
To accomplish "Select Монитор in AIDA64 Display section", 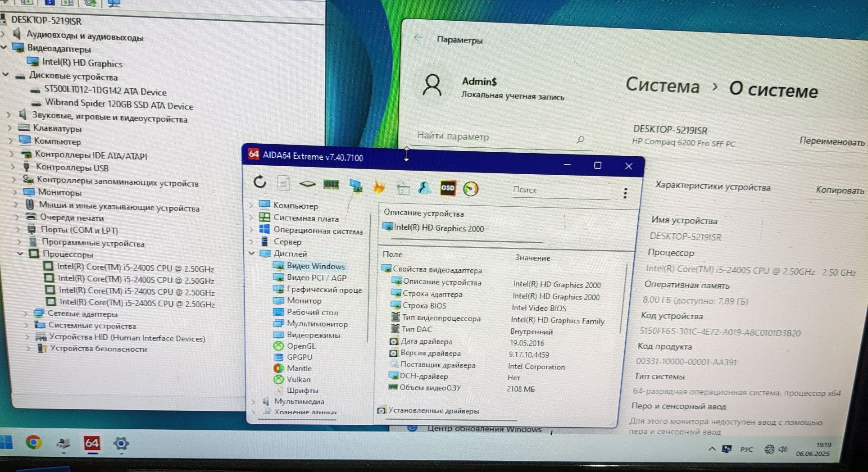I will (x=304, y=300).
